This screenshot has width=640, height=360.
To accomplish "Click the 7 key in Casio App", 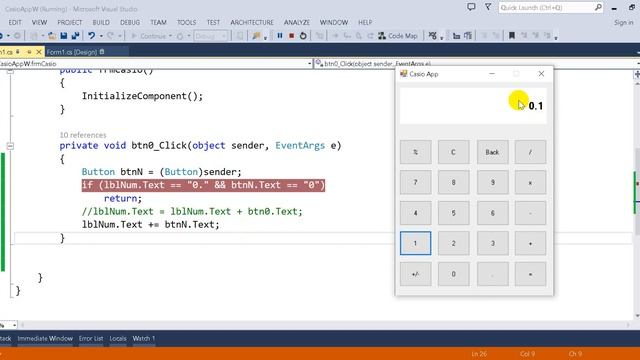I will pos(415,182).
